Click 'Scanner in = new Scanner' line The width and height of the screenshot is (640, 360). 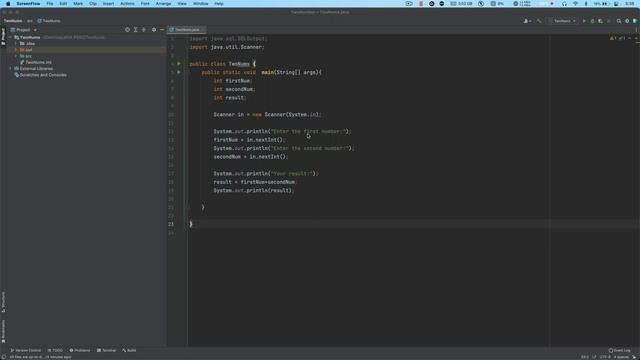click(267, 115)
